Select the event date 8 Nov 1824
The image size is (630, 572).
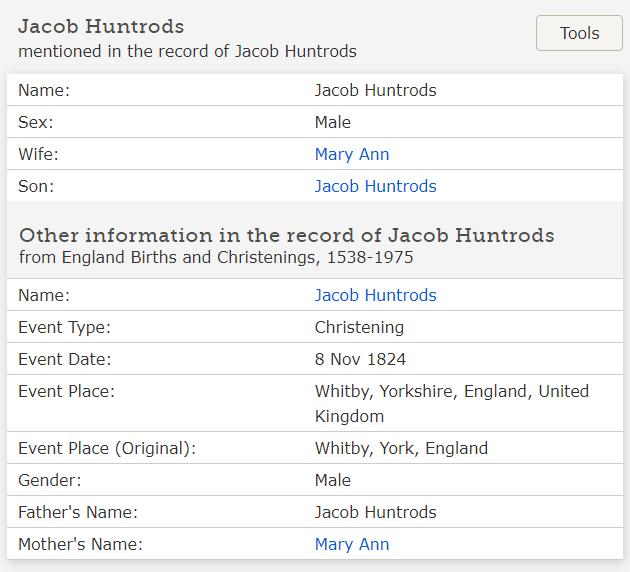pos(360,359)
